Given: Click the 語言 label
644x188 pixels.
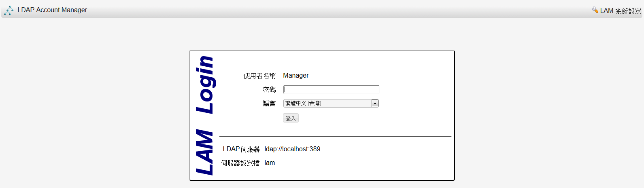Looking at the screenshot, I should [269, 104].
